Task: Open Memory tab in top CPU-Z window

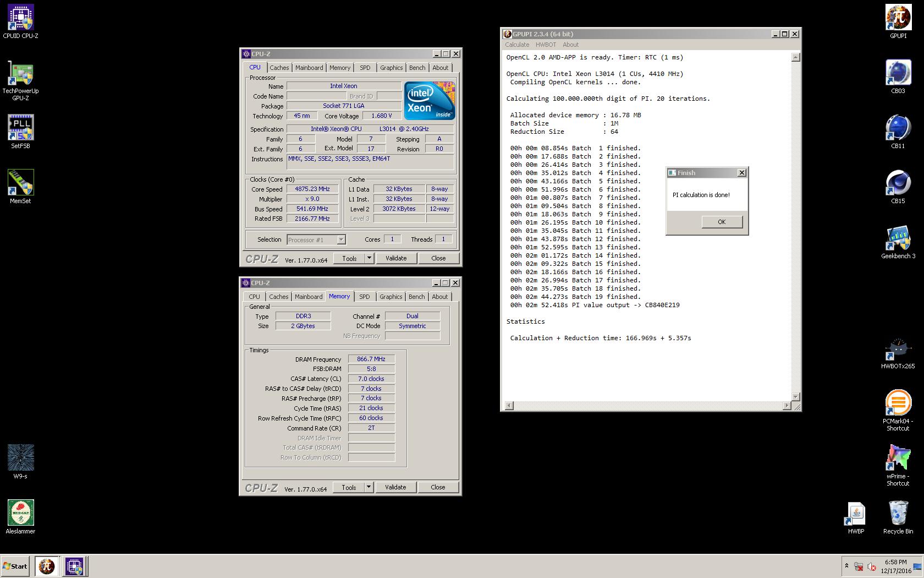Action: coord(340,68)
